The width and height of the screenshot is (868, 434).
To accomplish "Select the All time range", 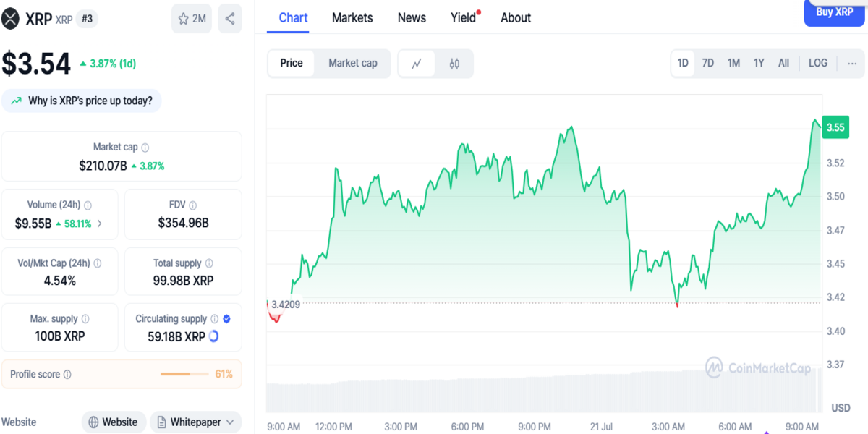I will (x=783, y=63).
